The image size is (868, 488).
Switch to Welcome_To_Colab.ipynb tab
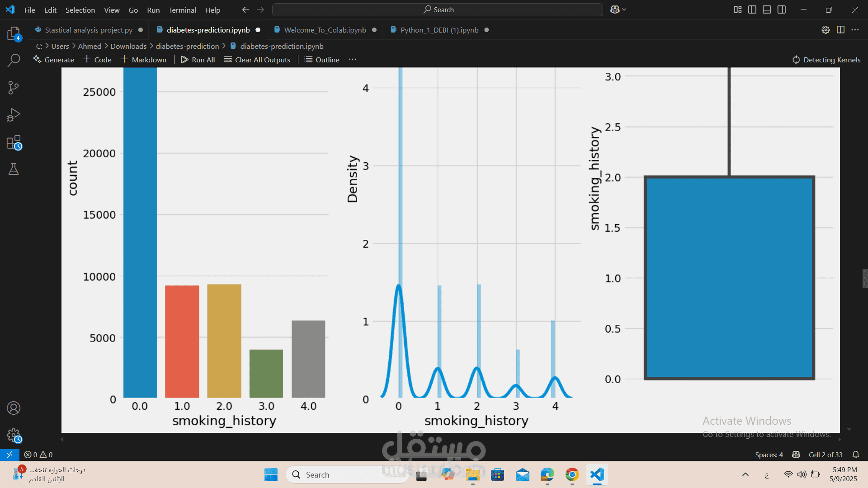pos(325,30)
